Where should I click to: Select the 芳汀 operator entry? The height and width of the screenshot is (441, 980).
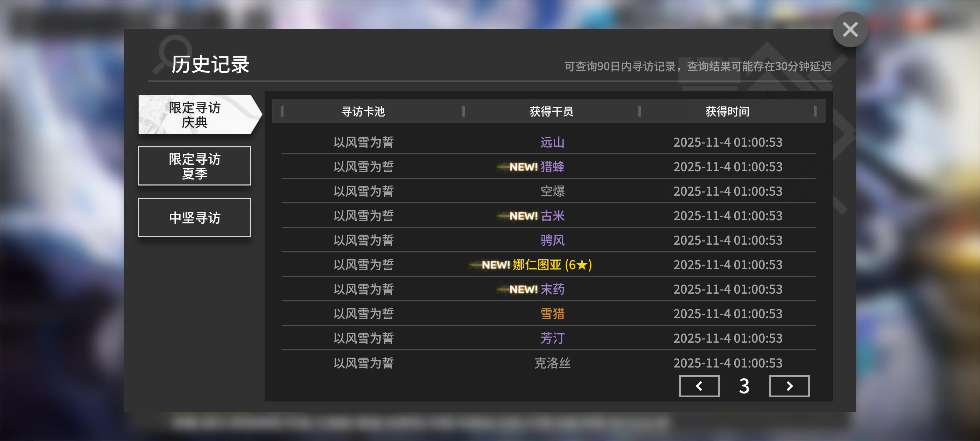click(x=552, y=338)
